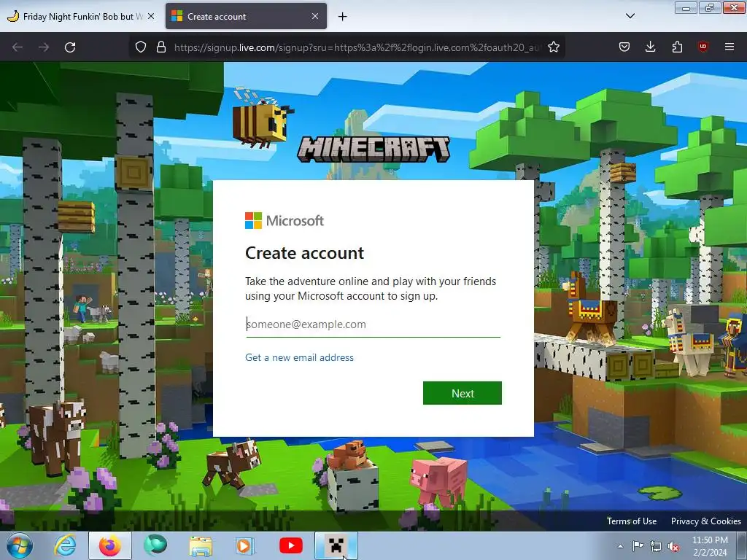Open the Extensions puzzle icon
The image size is (747, 560).
(677, 47)
